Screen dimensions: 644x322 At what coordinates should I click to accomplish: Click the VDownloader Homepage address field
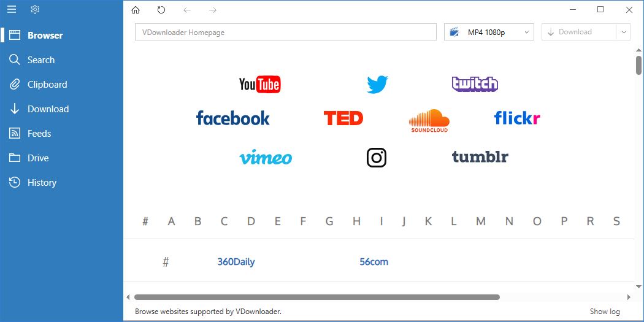[x=286, y=32]
